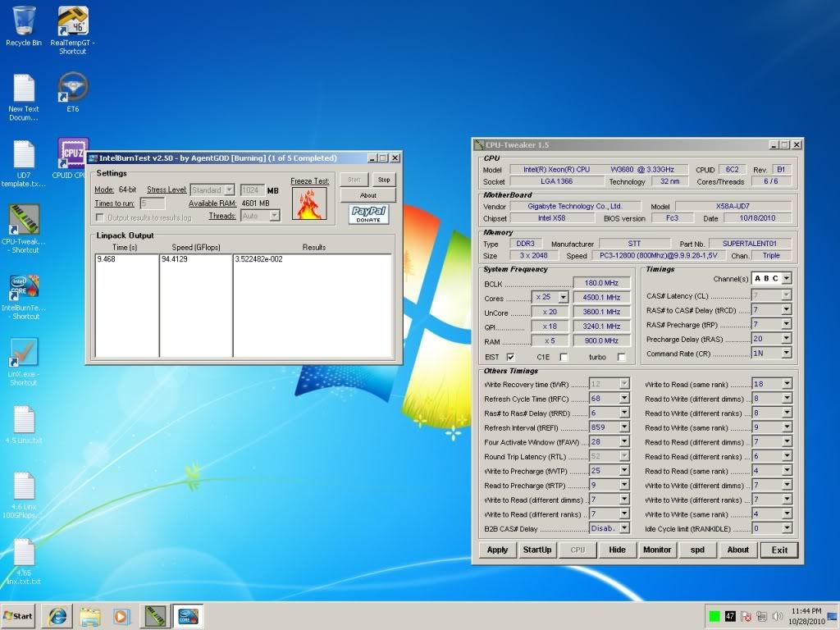
Task: Expand the Idle Cycle limit (tRANKIDLE) dropdown
Action: pos(787,528)
